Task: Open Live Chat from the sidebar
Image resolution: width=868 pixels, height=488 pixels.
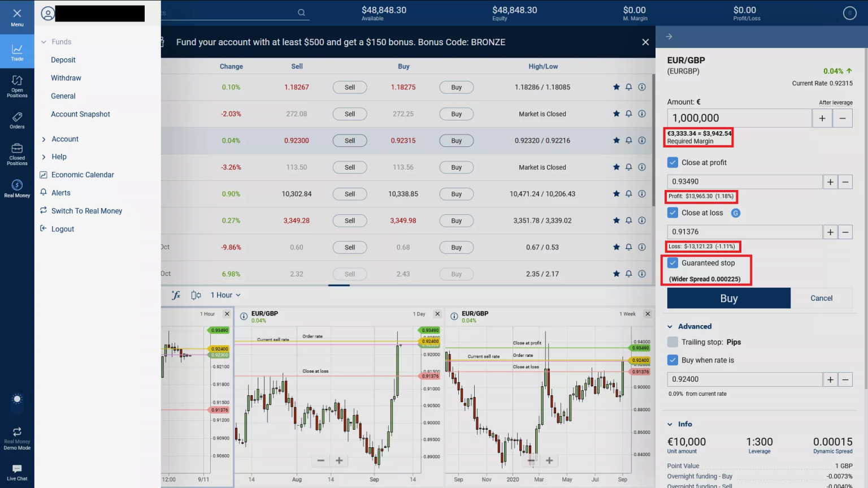Action: pyautogui.click(x=17, y=472)
